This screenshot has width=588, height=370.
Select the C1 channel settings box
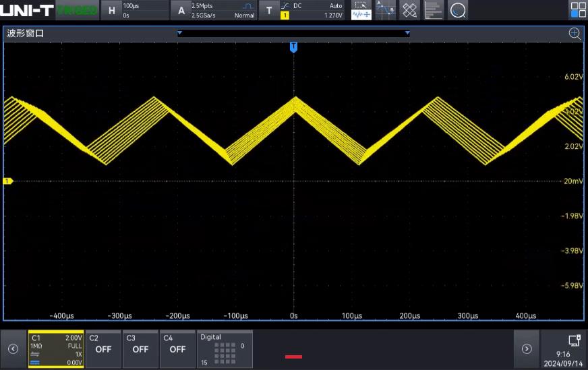point(56,349)
